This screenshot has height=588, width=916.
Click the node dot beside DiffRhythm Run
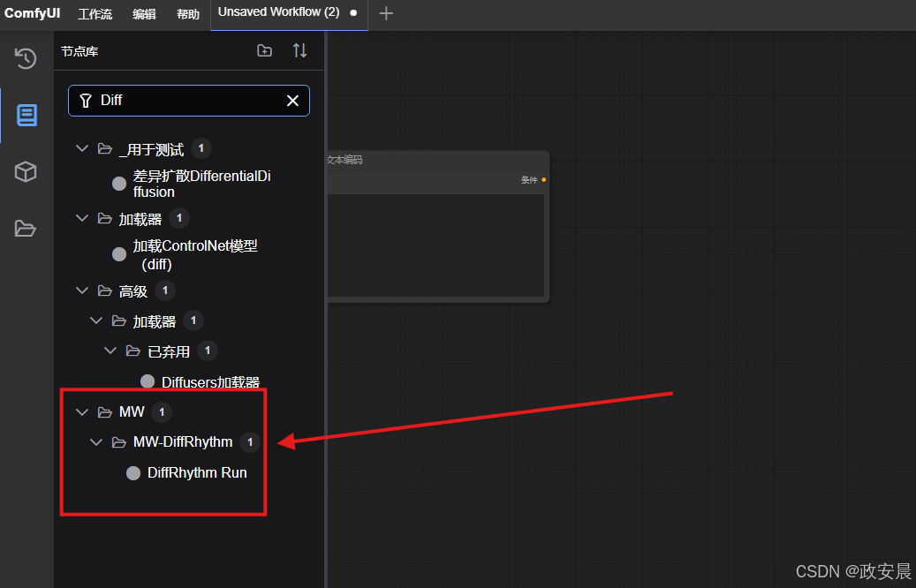tap(133, 473)
